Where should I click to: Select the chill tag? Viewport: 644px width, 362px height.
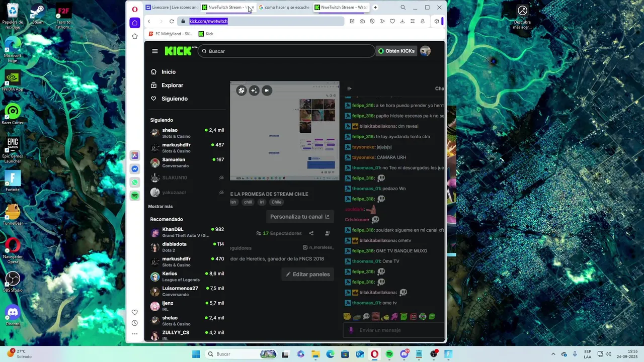[x=248, y=202]
